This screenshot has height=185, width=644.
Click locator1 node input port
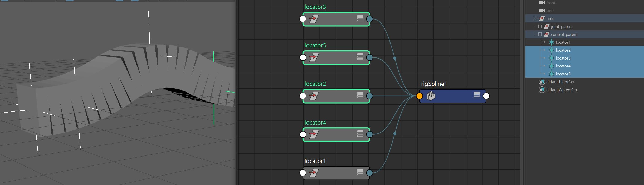click(x=303, y=173)
